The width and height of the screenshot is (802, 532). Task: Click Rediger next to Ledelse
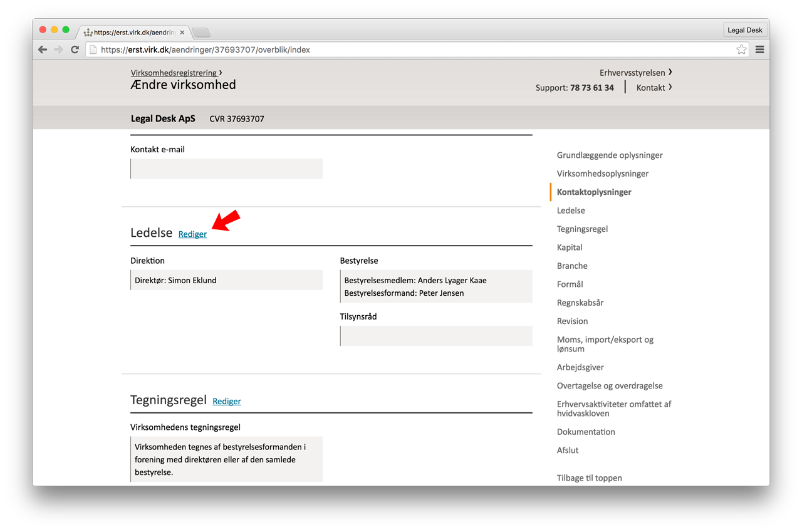click(192, 234)
